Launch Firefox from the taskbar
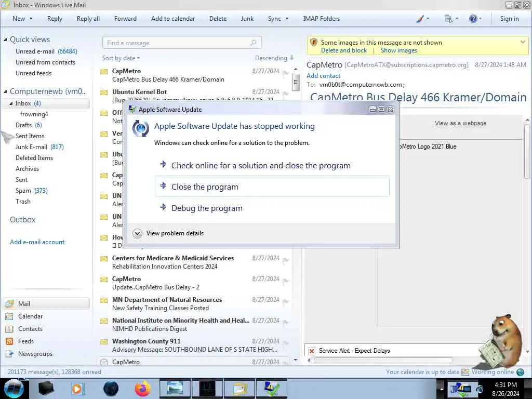 click(143, 389)
